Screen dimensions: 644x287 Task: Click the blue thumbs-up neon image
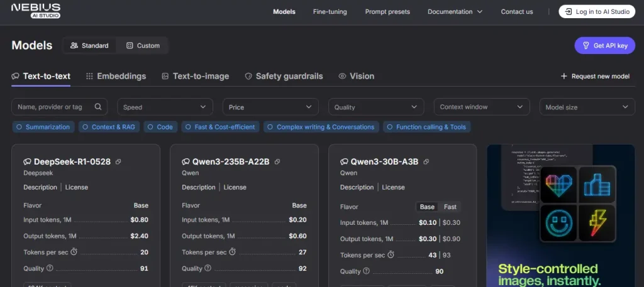click(597, 185)
